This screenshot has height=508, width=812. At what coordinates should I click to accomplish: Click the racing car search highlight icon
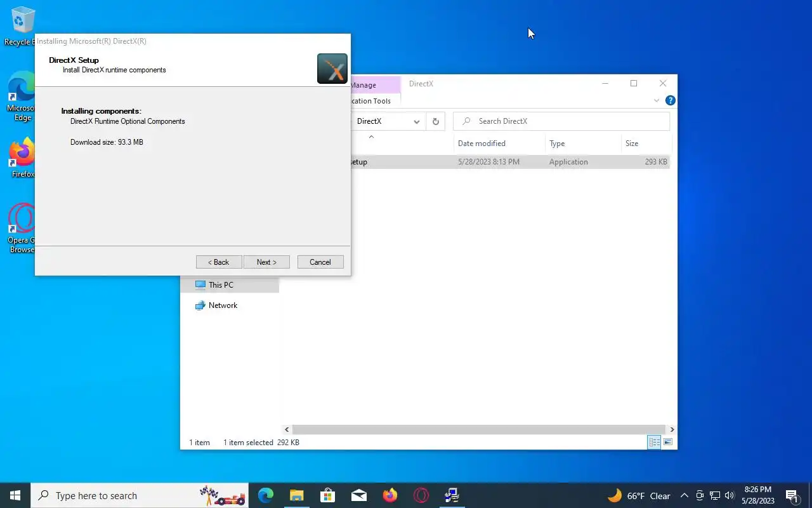coord(223,495)
